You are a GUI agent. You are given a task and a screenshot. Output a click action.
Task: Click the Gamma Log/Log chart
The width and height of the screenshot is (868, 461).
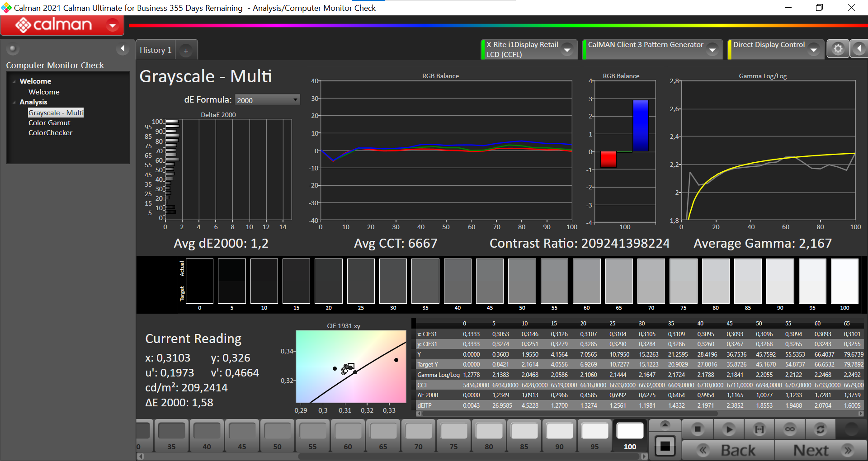tap(768, 151)
